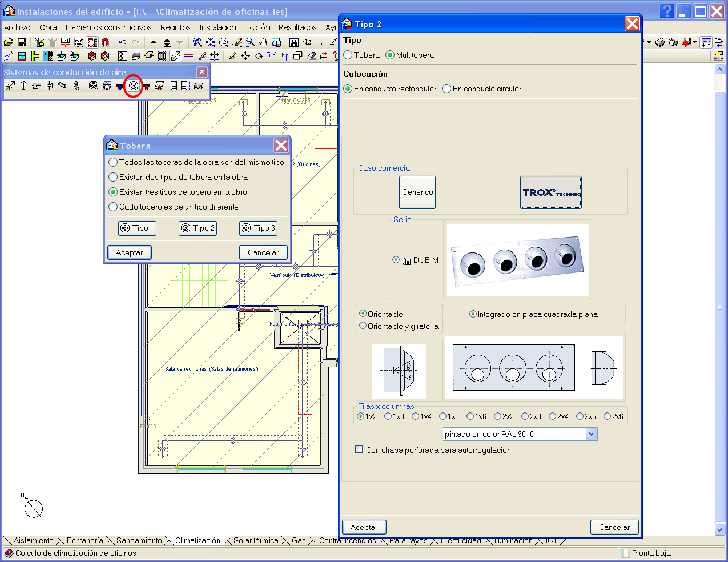Select the TROX Technik manufacturer logo
Screen dimensions: 728x562
[550, 192]
